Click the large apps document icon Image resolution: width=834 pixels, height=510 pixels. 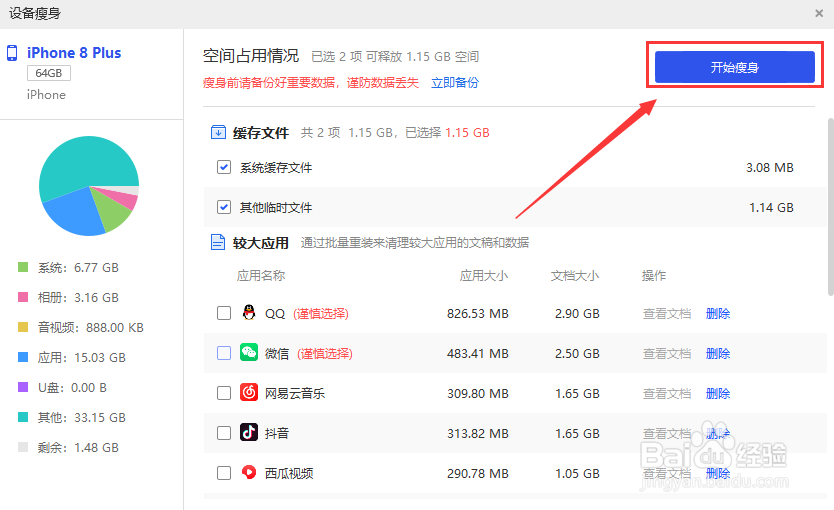[x=218, y=243]
